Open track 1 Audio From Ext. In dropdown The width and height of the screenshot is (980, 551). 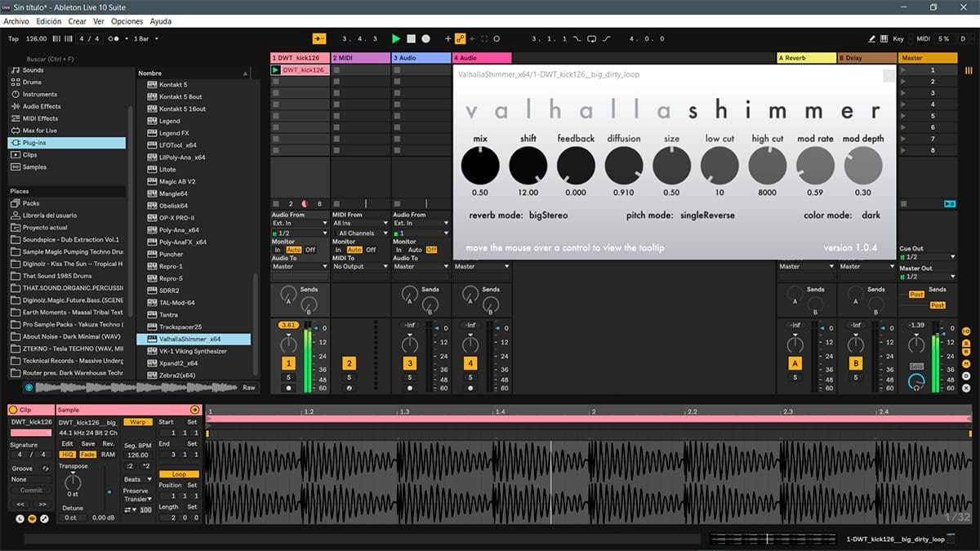(x=300, y=223)
